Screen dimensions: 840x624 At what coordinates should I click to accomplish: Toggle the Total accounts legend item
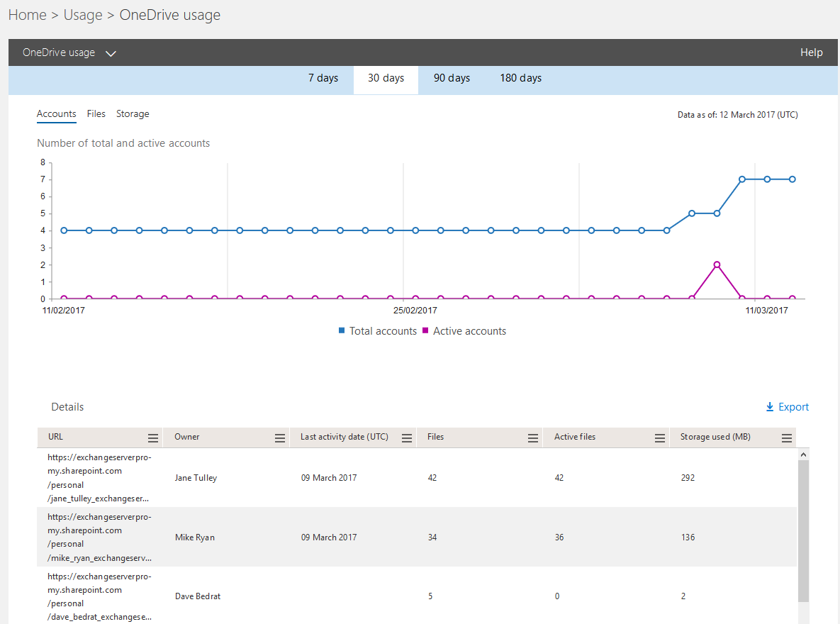point(377,331)
